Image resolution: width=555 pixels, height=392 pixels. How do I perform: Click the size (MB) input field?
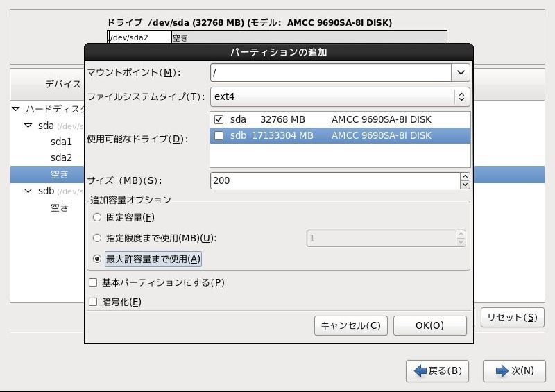click(335, 180)
